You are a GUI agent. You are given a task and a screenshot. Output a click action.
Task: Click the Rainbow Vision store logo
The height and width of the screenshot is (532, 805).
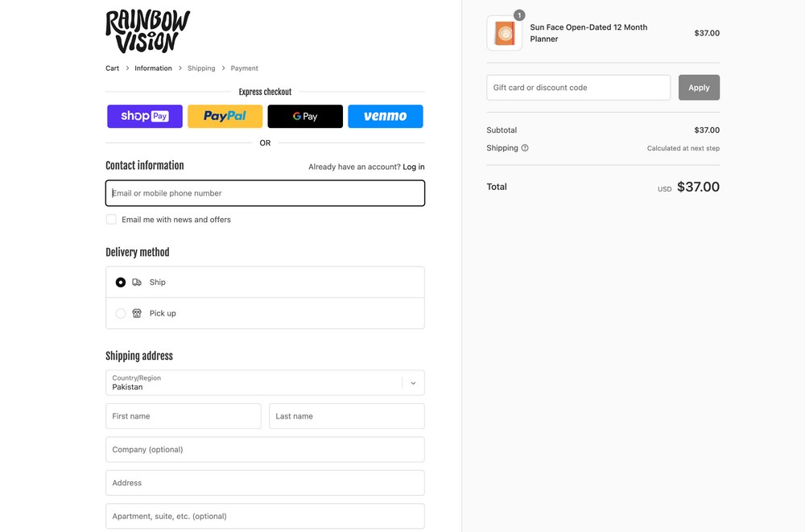pyautogui.click(x=147, y=30)
